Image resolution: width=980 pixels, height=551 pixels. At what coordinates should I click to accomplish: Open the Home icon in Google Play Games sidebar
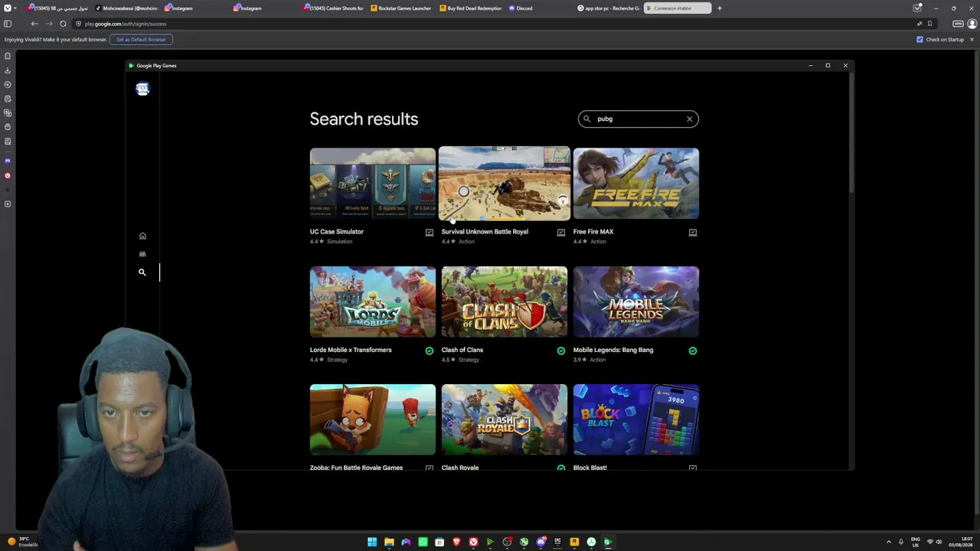(x=142, y=236)
